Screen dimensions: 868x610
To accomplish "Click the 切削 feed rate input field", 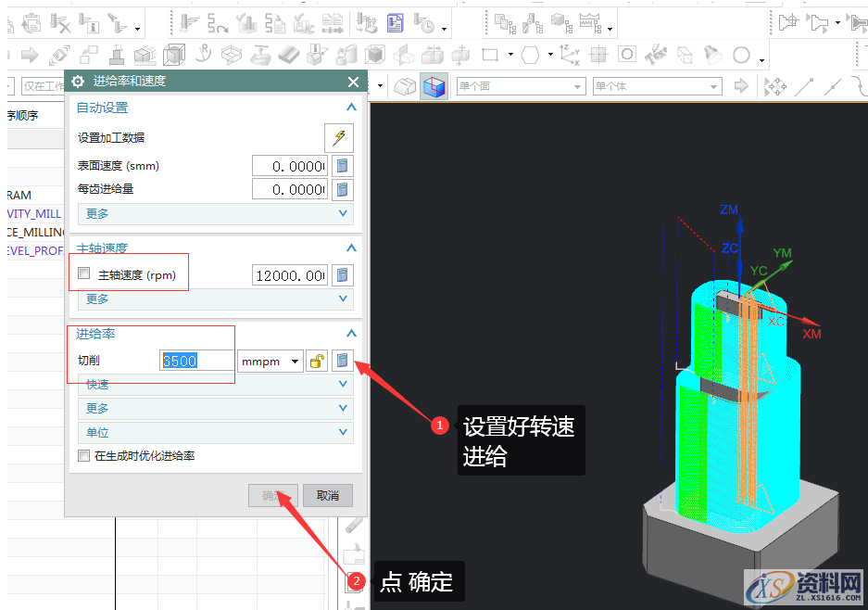I will point(196,361).
